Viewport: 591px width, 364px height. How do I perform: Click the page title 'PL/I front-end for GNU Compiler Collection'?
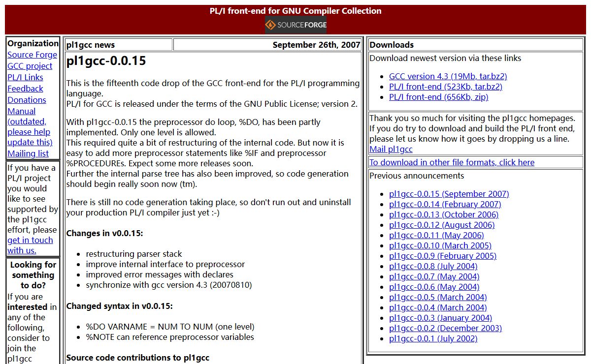(295, 11)
